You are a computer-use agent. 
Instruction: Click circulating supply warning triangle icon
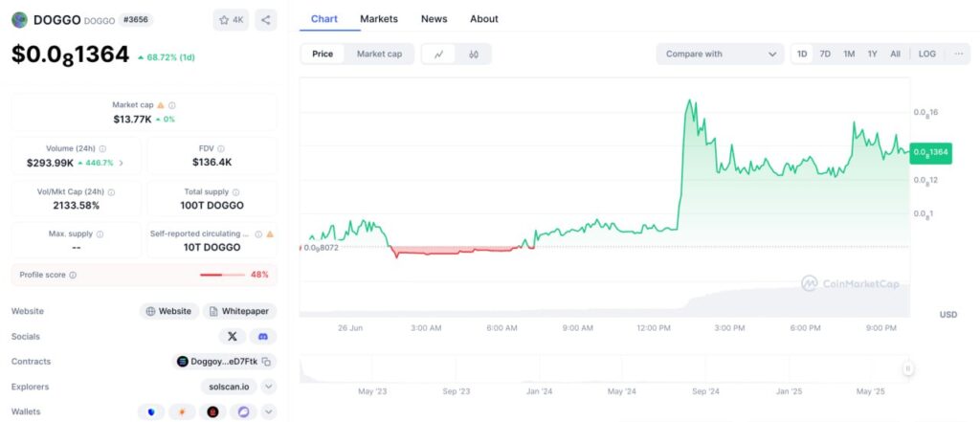pyautogui.click(x=269, y=233)
